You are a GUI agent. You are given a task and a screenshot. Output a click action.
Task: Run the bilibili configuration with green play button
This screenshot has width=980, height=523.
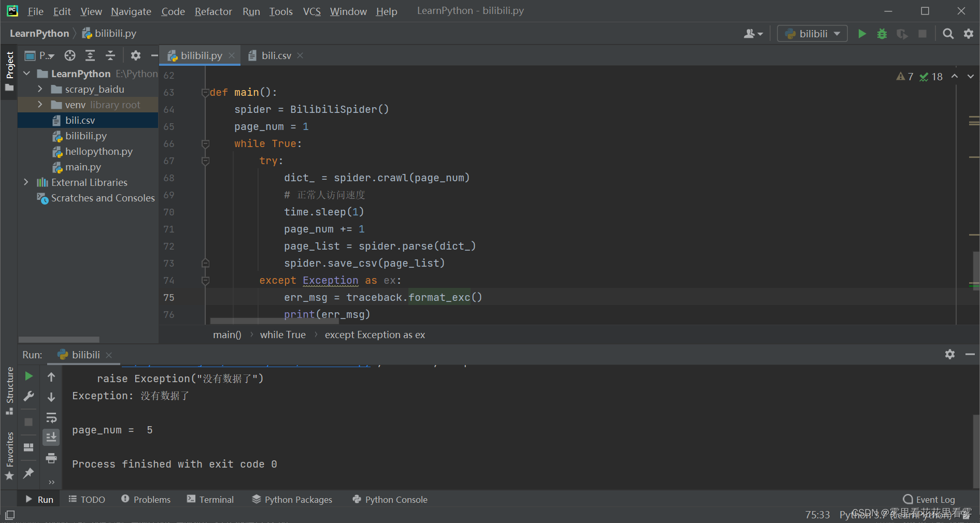(862, 34)
